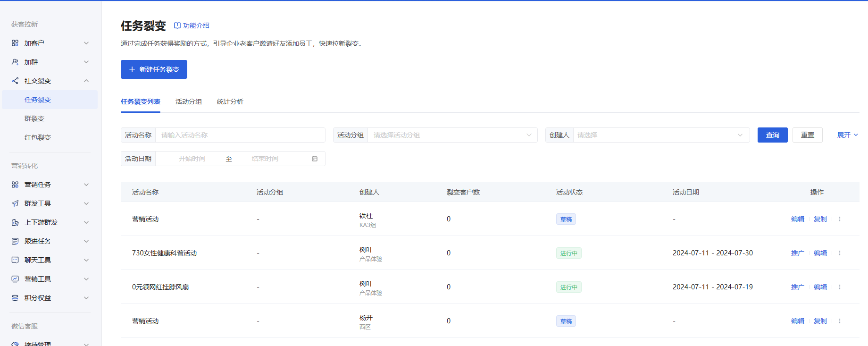Image resolution: width=868 pixels, height=346 pixels.
Task: Open the 创建人 filter dropdown
Action: 648,135
